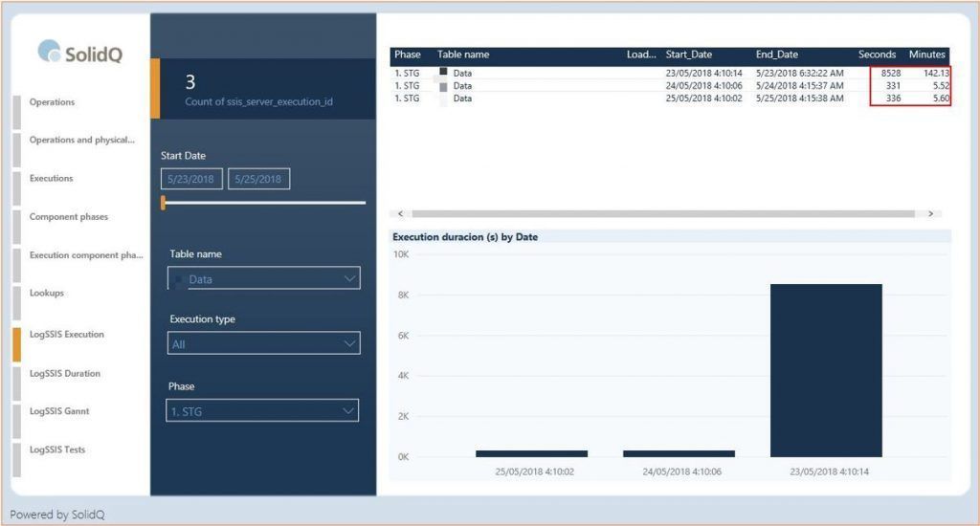Expand the Table name dropdown
The height and width of the screenshot is (526, 980).
coord(264,279)
